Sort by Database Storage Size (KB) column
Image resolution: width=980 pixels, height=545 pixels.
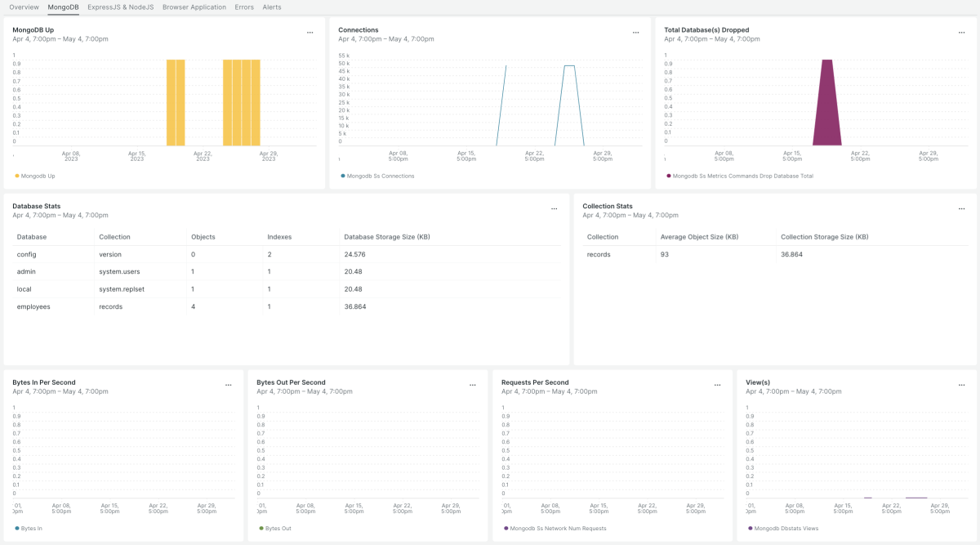[387, 237]
